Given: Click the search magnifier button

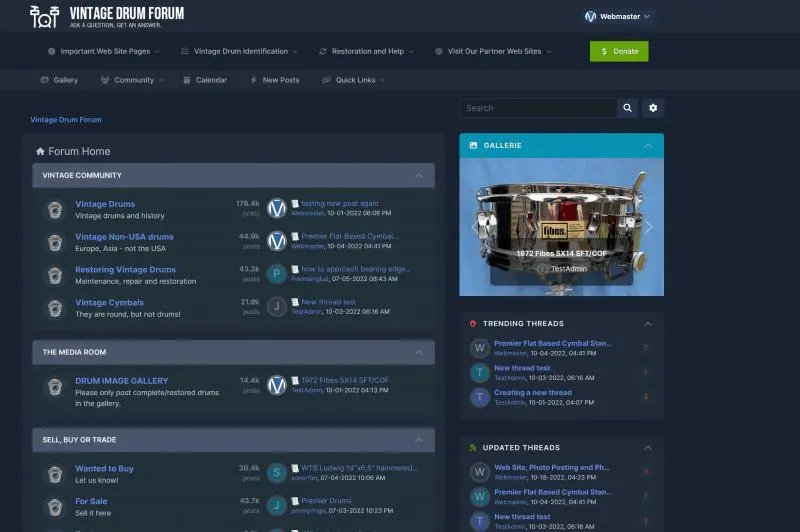Looking at the screenshot, I should [x=628, y=108].
